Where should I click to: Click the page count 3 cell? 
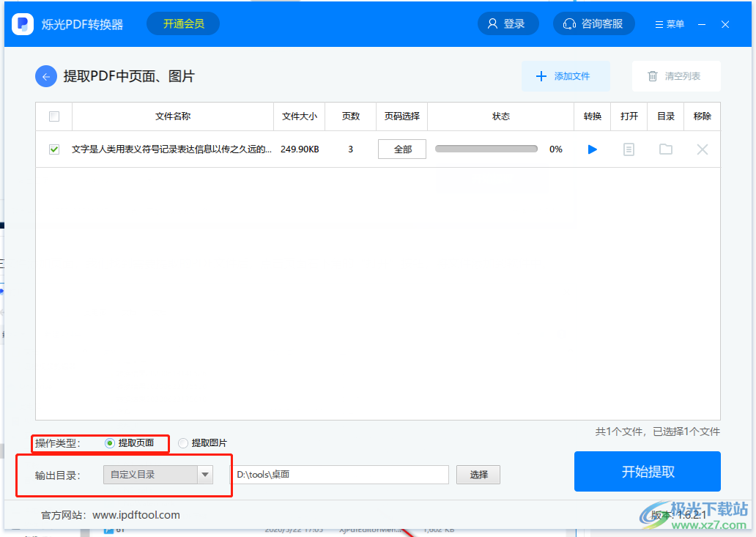click(350, 149)
